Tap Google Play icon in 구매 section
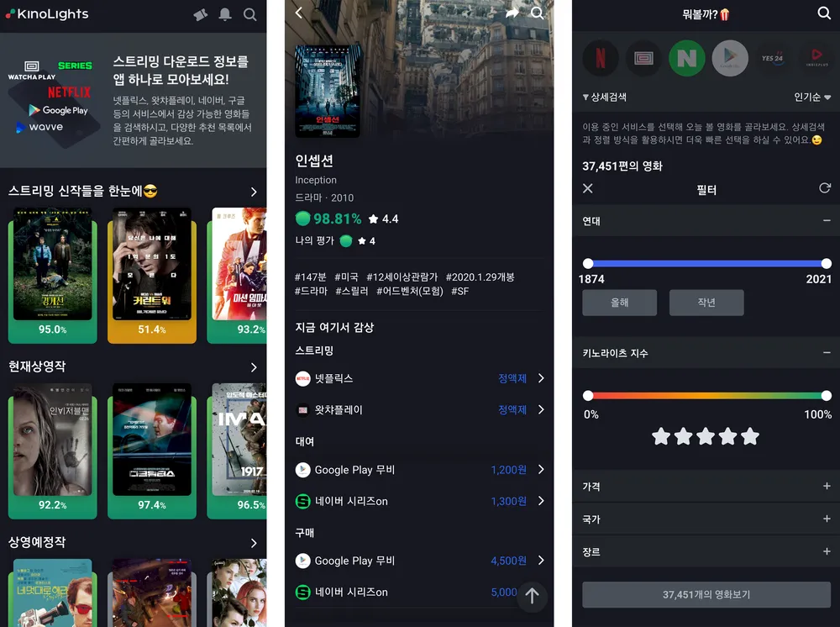This screenshot has height=627, width=840. pyautogui.click(x=302, y=561)
